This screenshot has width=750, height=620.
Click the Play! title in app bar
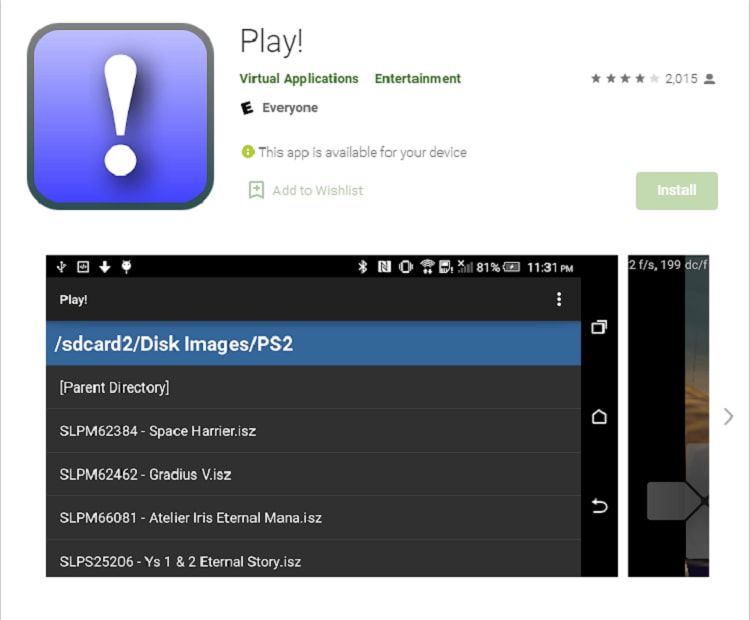pos(73,299)
